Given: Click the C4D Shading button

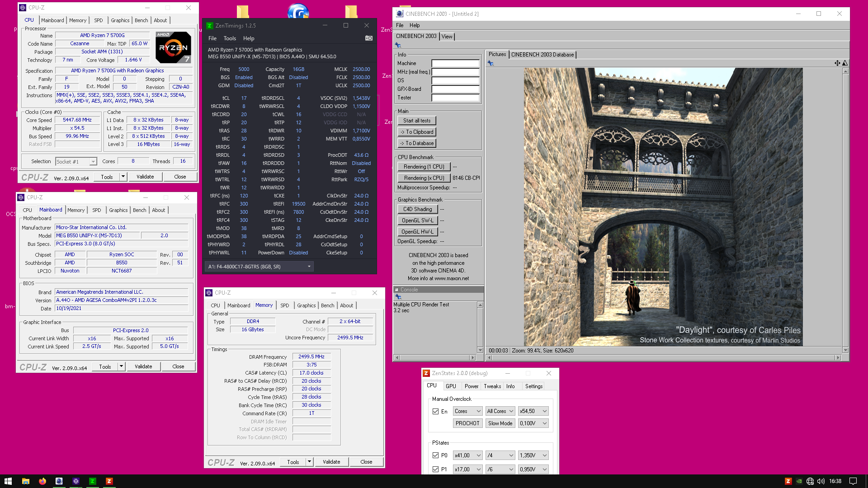Looking at the screenshot, I should click(x=418, y=209).
